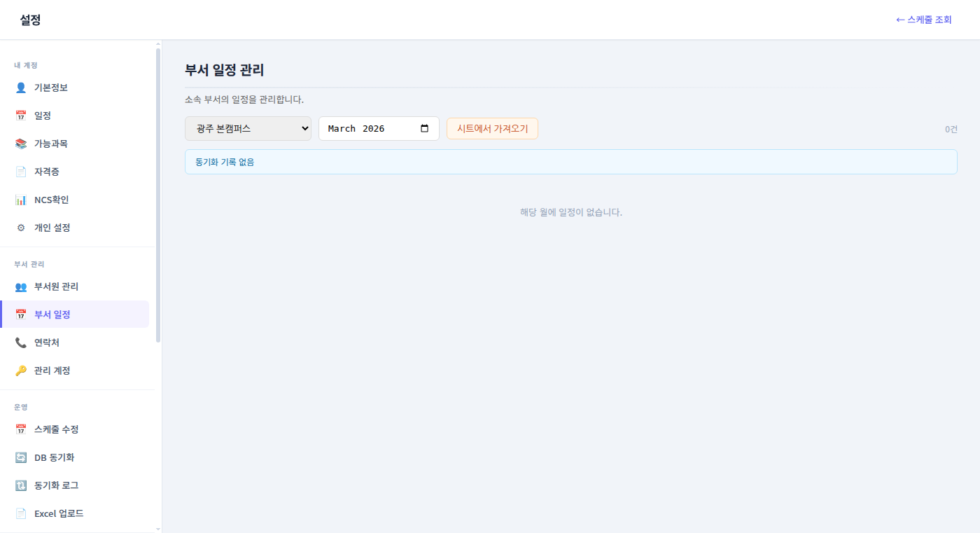Open the month picker calendar control

click(x=425, y=128)
